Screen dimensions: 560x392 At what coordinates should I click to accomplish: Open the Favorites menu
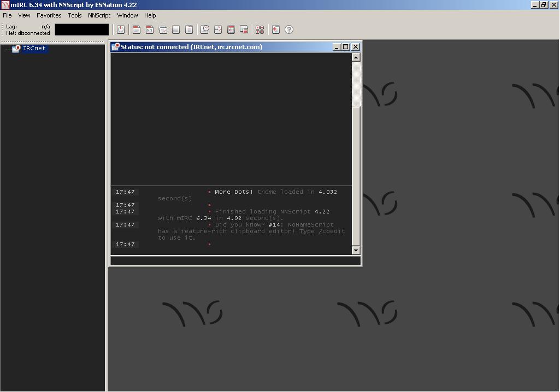(49, 15)
